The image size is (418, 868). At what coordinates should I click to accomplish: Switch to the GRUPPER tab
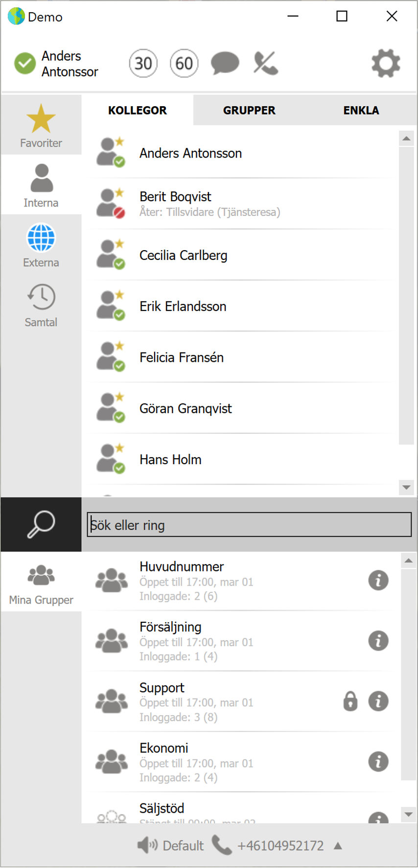[x=249, y=110]
